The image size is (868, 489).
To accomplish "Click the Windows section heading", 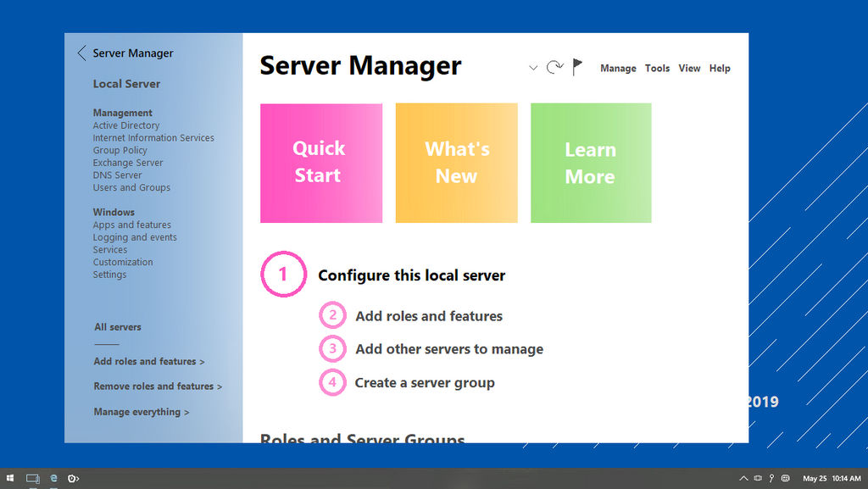I will click(x=114, y=212).
